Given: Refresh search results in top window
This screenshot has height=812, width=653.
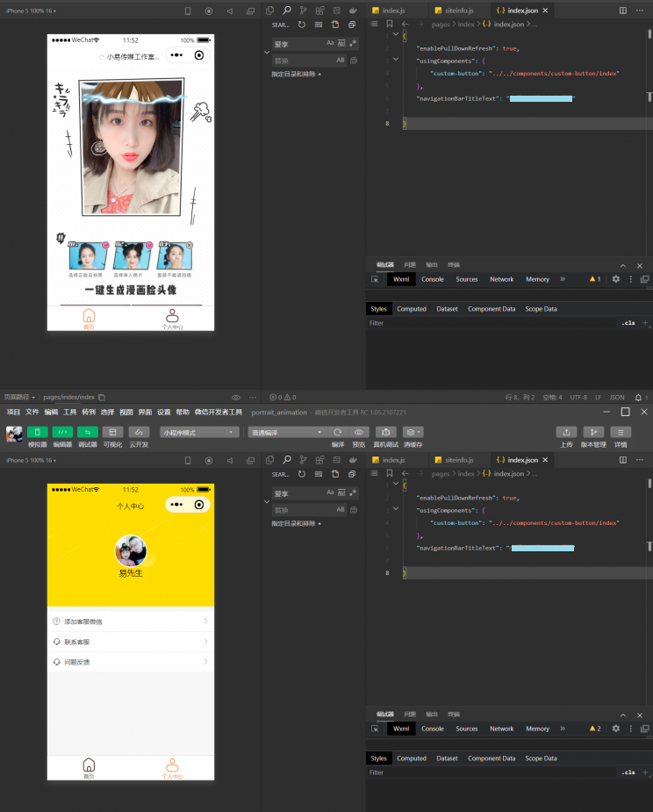Looking at the screenshot, I should point(302,25).
